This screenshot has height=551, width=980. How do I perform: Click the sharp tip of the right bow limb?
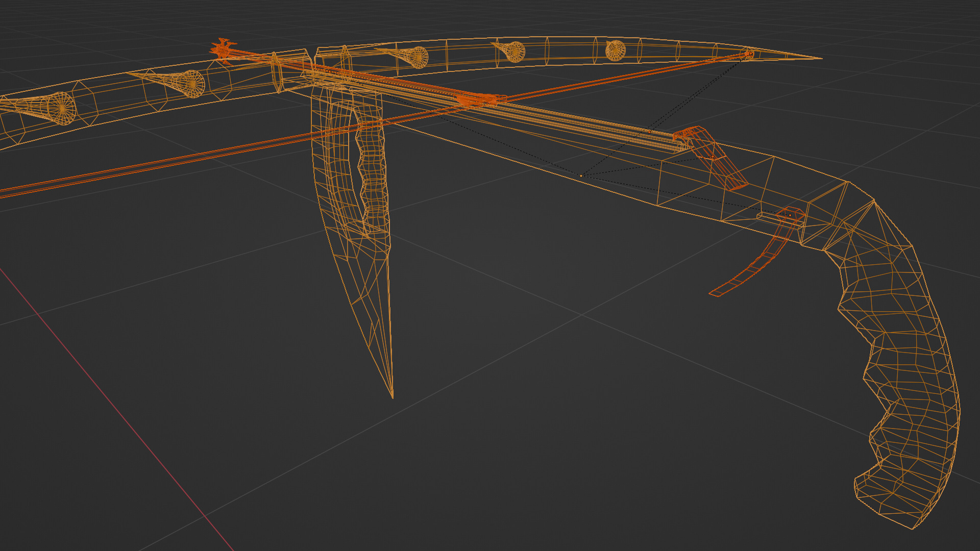819,58
